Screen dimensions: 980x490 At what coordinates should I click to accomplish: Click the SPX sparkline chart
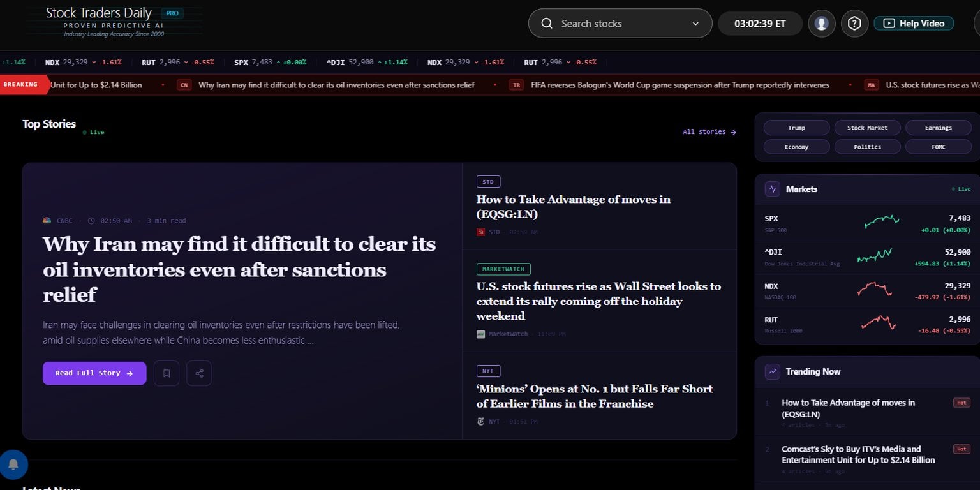pyautogui.click(x=882, y=221)
